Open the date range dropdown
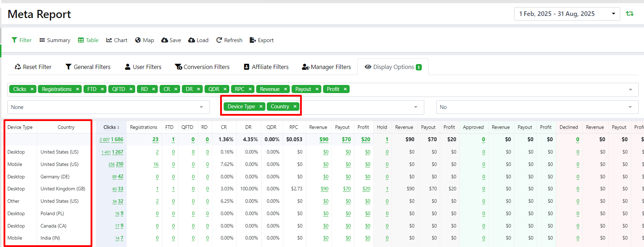This screenshot has height=247, width=644. click(x=567, y=14)
